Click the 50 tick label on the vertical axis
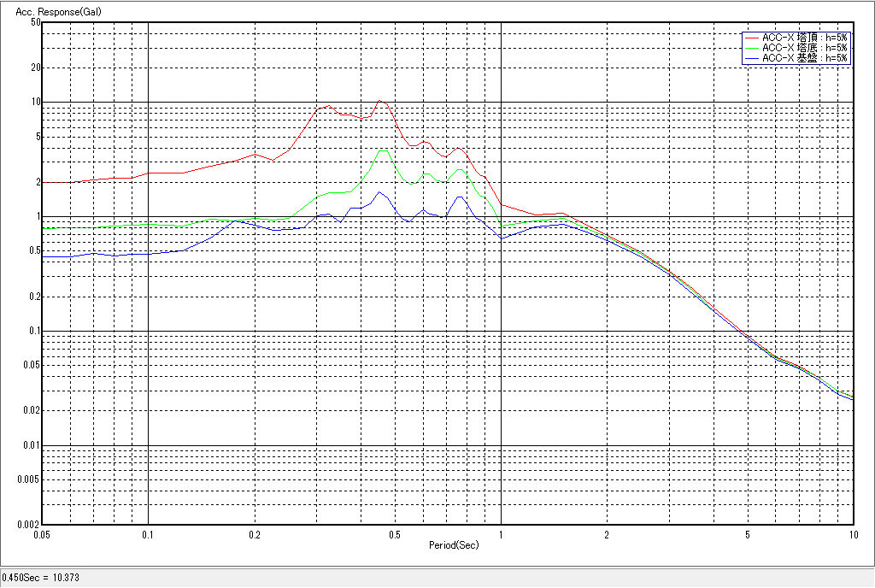The width and height of the screenshot is (875, 588). click(36, 22)
